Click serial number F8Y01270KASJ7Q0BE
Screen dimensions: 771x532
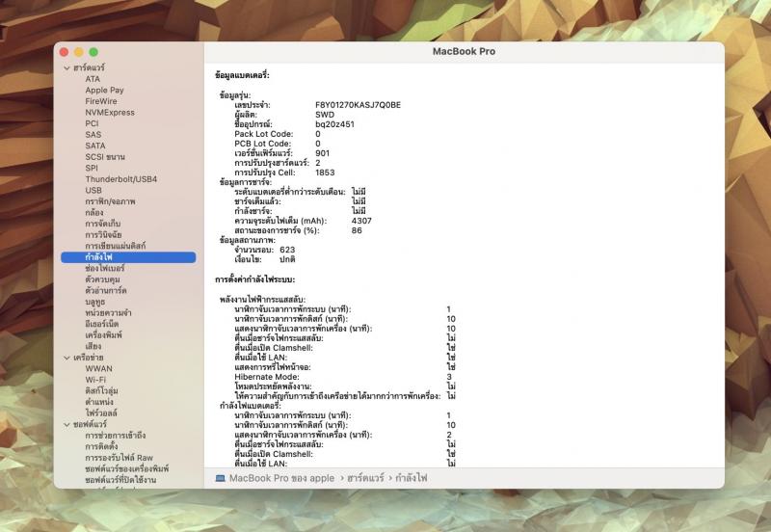point(358,105)
